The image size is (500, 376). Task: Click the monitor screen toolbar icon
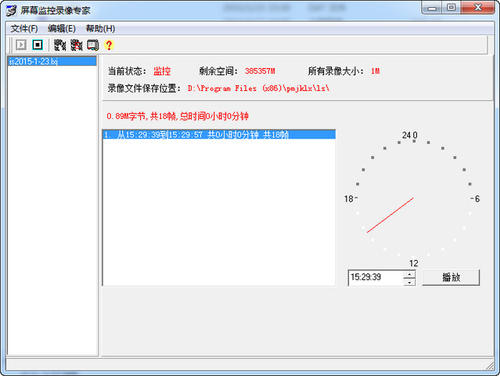(x=93, y=45)
